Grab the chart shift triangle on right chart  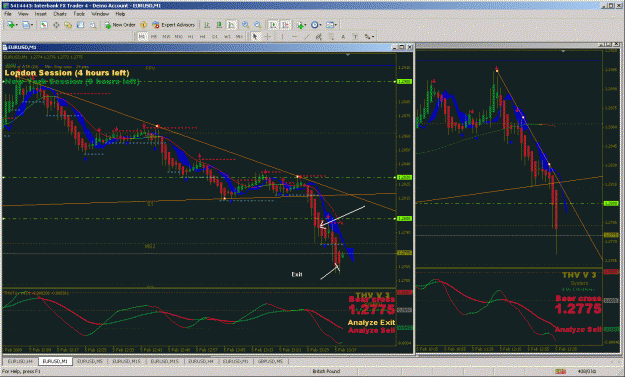click(563, 51)
